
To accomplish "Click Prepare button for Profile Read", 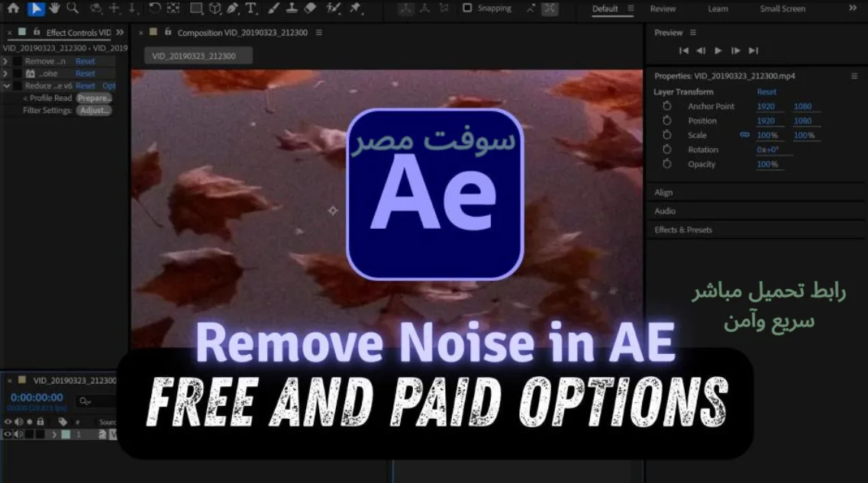I will click(94, 98).
